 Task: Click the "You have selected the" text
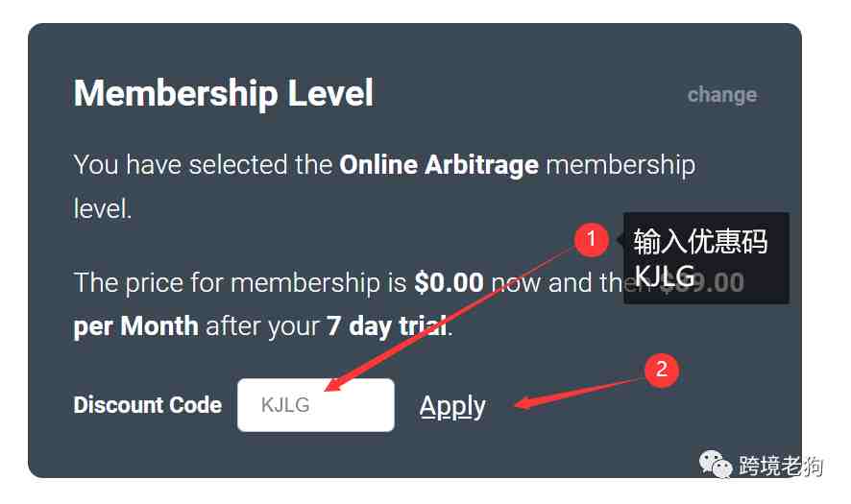coord(203,165)
